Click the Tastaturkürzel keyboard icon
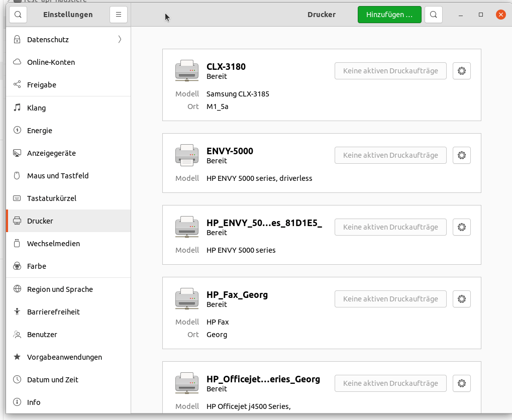This screenshot has height=420, width=512. 17,198
